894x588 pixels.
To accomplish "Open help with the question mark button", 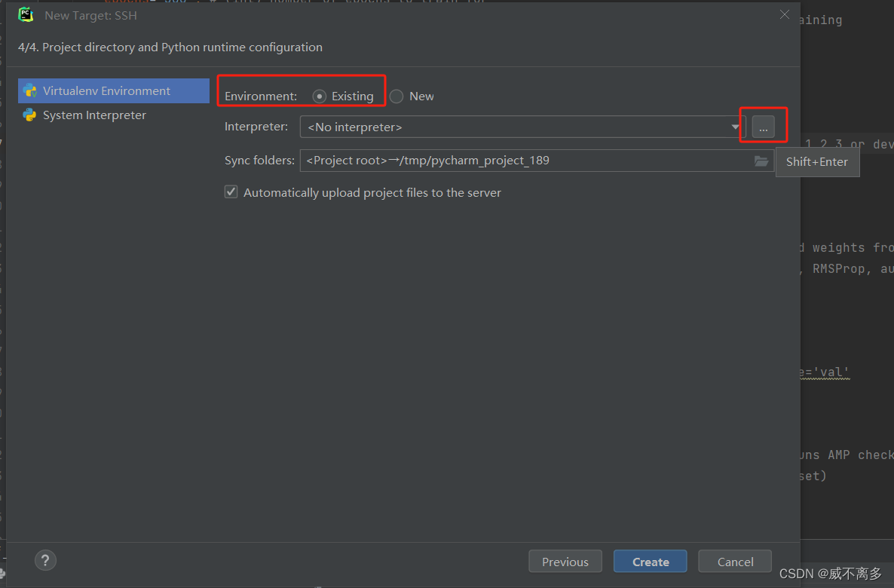I will (46, 560).
